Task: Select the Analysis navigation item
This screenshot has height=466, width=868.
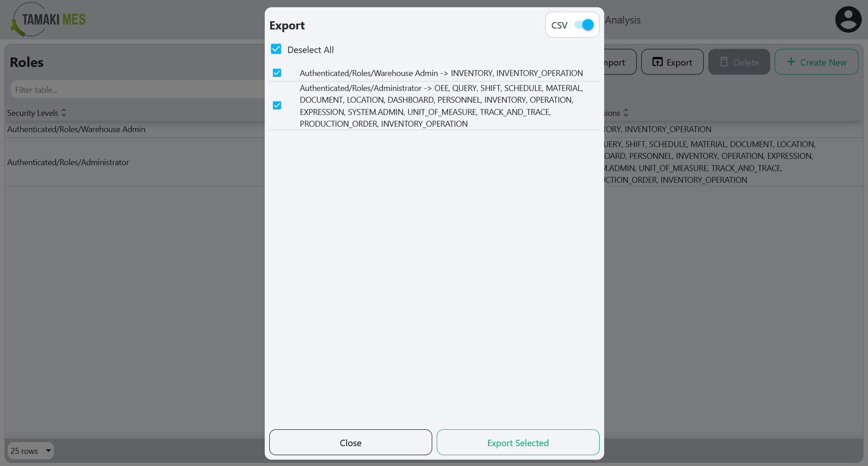Action: coord(623,20)
